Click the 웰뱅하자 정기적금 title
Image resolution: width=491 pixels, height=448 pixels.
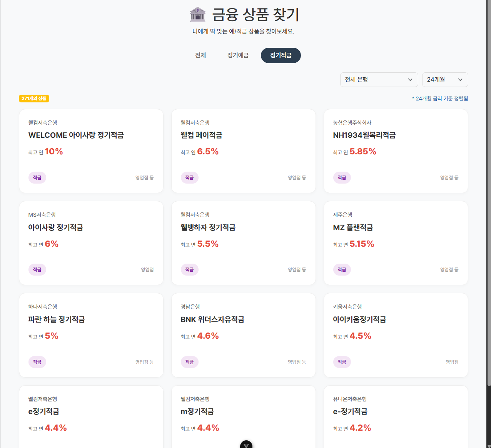pyautogui.click(x=208, y=227)
